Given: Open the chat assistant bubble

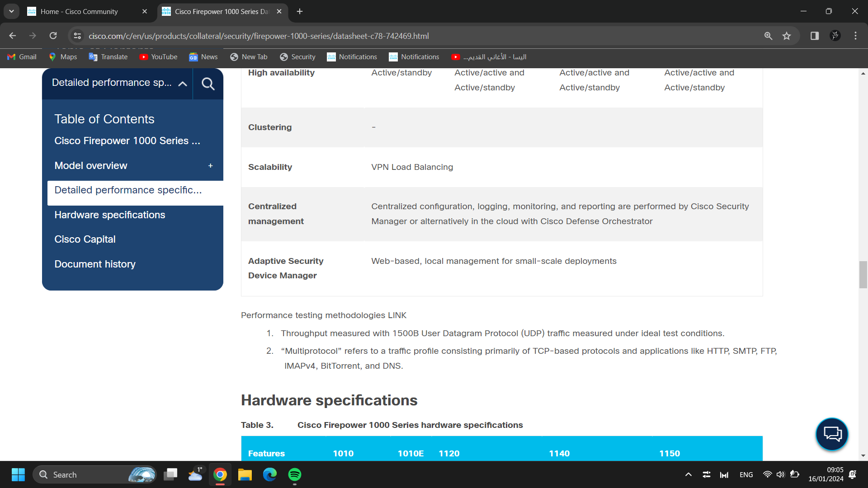Looking at the screenshot, I should (x=831, y=434).
